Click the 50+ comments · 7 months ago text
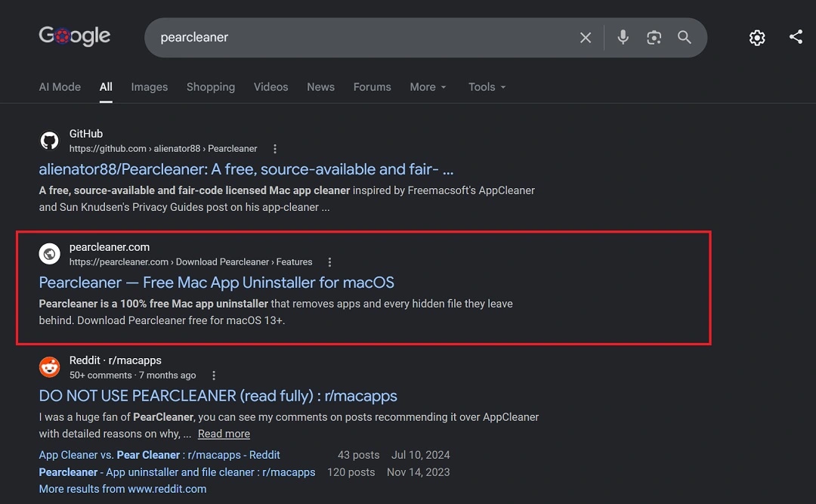 pos(133,376)
